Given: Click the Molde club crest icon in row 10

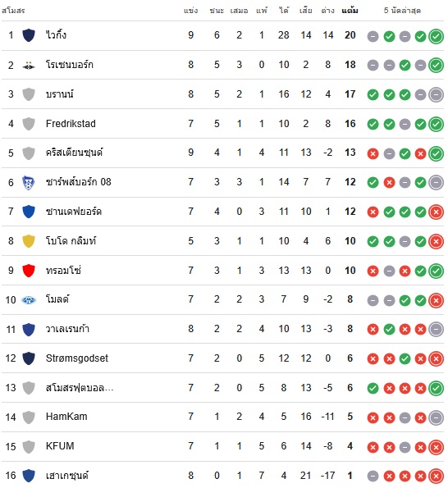Looking at the screenshot, I should pos(29,300).
